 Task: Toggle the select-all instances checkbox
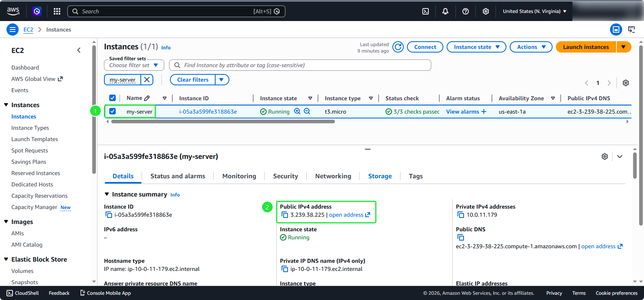point(112,98)
